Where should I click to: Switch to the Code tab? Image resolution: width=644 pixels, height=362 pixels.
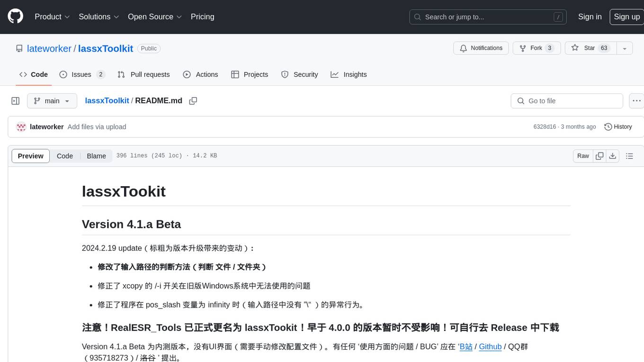(x=34, y=74)
